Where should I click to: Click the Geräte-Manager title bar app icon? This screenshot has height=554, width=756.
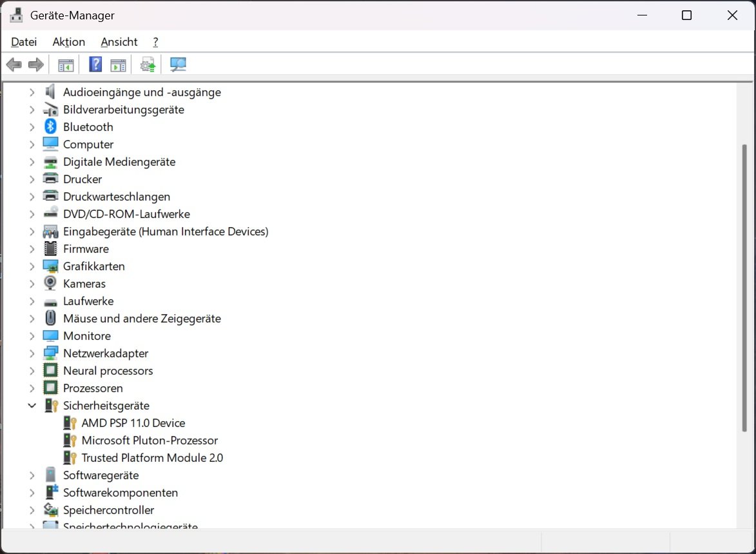pos(16,15)
